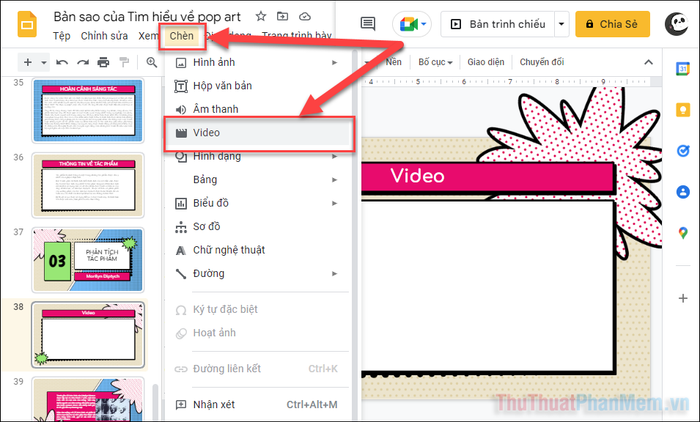Star the presentation title
Screen dimensions: 700x422
[x=261, y=17]
